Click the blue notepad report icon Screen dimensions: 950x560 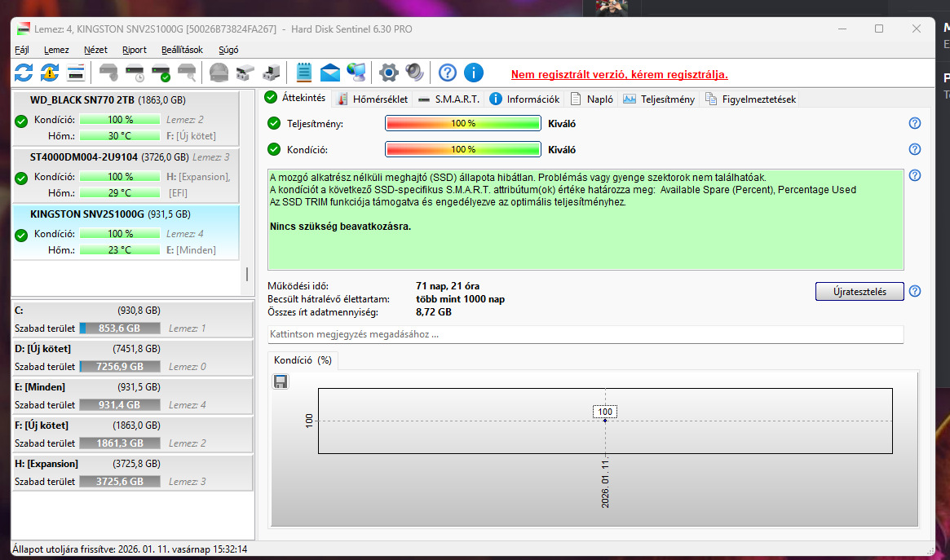coord(303,73)
